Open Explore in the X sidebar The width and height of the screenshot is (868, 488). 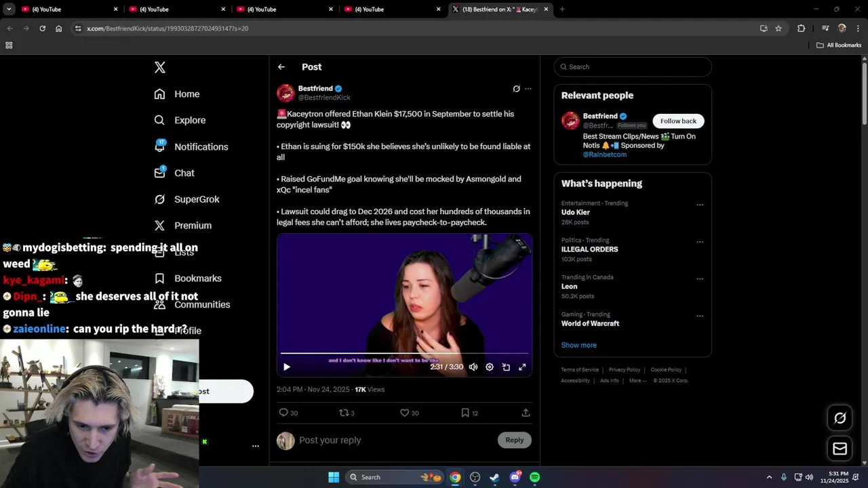(x=180, y=120)
